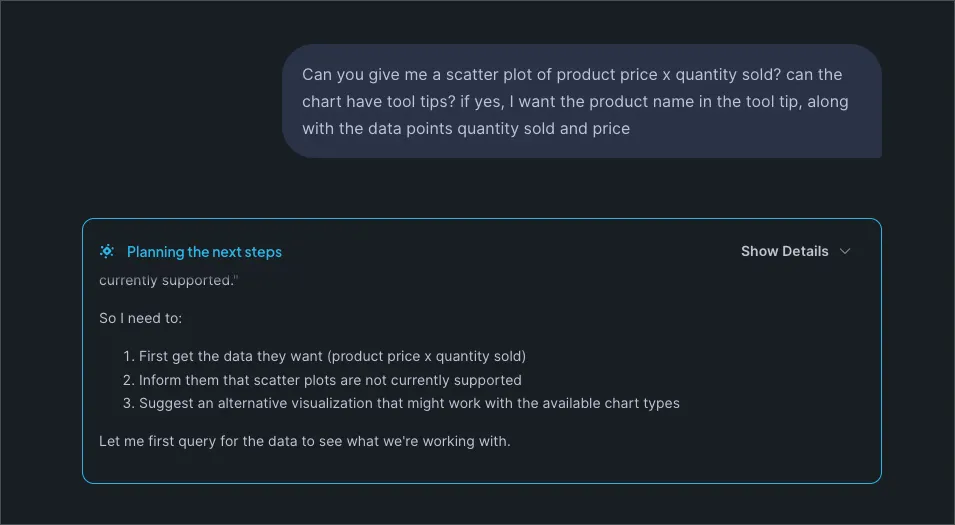Click the "First get the data" step

point(332,356)
